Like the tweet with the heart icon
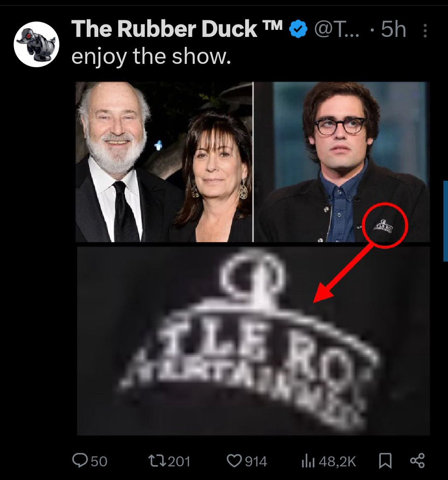This screenshot has width=448, height=480. point(234,461)
